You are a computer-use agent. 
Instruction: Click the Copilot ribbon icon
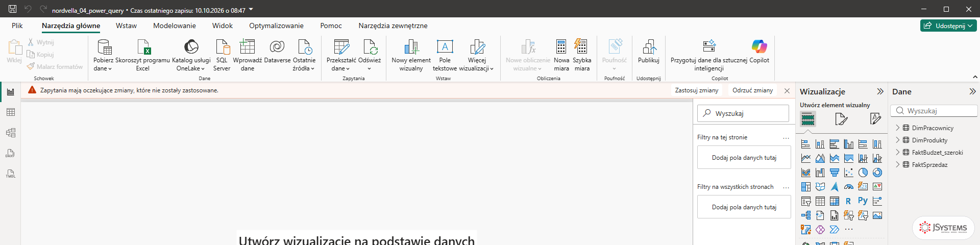759,47
